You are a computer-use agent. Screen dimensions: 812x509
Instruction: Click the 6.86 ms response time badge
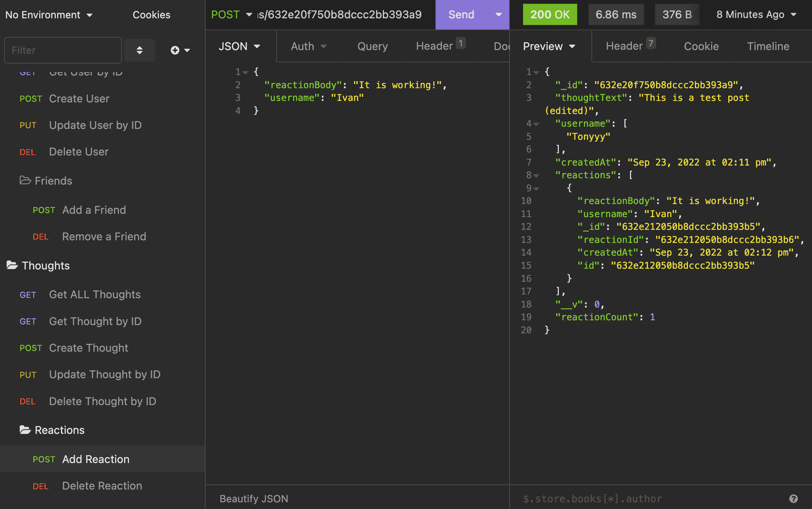(x=616, y=15)
